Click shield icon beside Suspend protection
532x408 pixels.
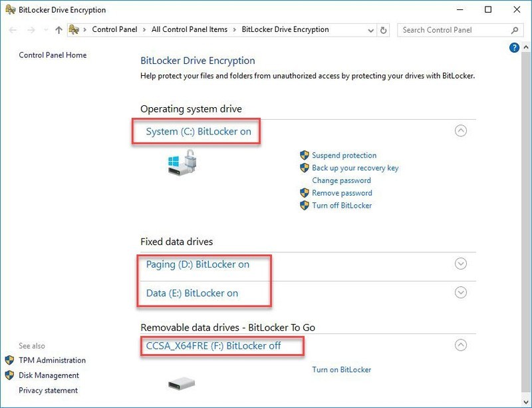pyautogui.click(x=305, y=155)
